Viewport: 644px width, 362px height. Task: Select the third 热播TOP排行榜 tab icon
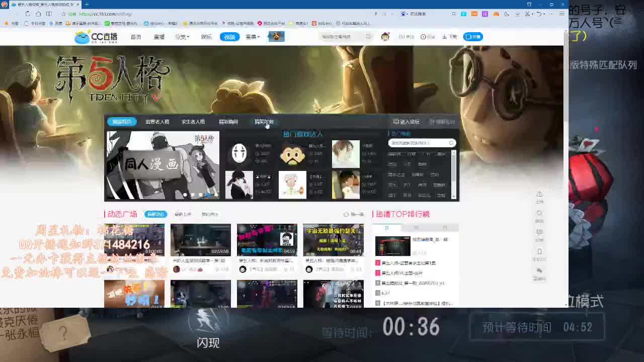(444, 228)
